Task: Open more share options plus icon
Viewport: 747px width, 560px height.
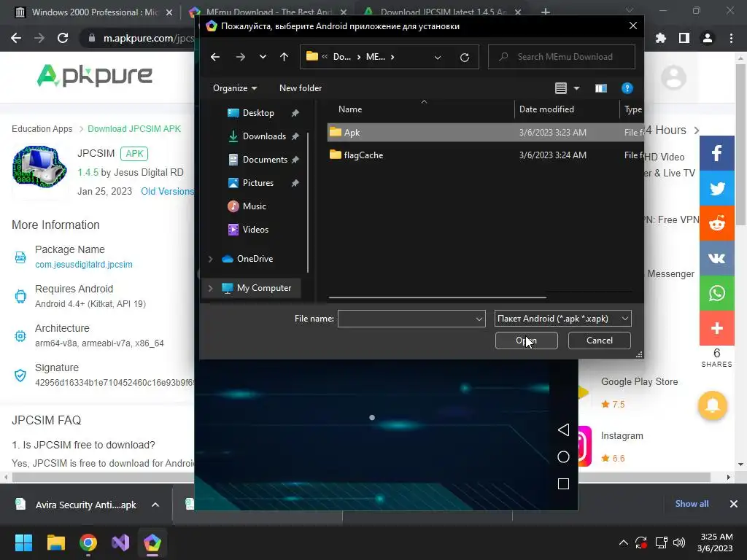Action: point(716,328)
